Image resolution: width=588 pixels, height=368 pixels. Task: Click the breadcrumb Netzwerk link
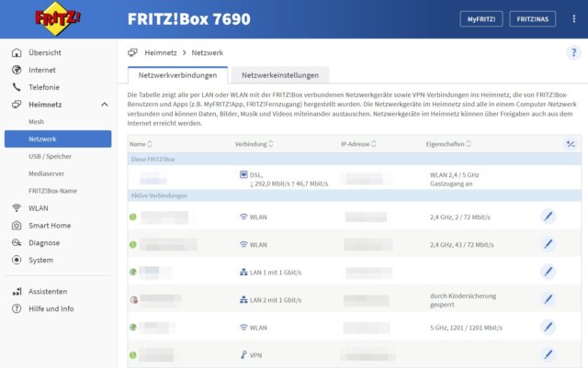(x=208, y=52)
